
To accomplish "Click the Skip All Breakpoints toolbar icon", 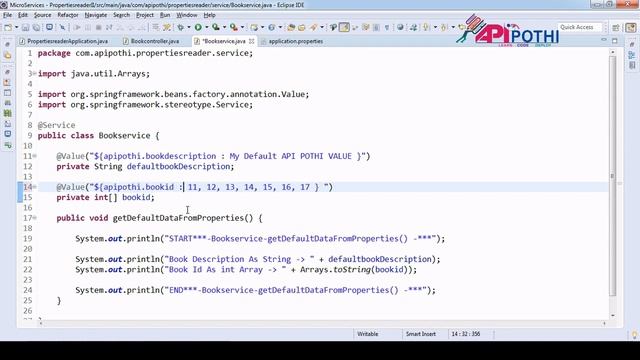I will coord(62,27).
